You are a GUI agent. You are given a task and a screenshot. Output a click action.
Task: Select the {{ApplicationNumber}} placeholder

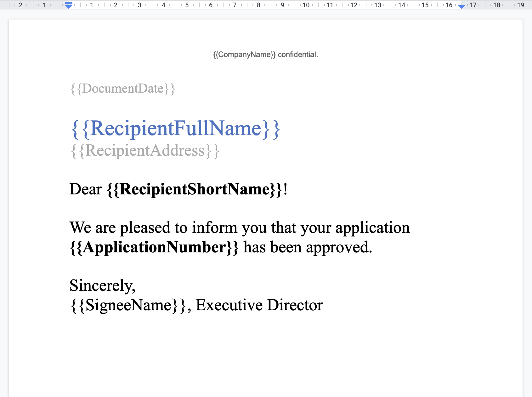pos(154,247)
